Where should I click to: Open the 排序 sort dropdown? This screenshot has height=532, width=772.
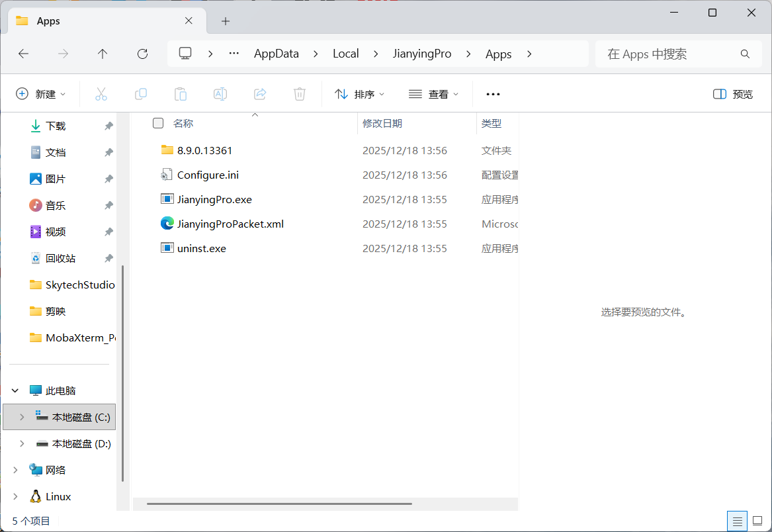tap(359, 94)
